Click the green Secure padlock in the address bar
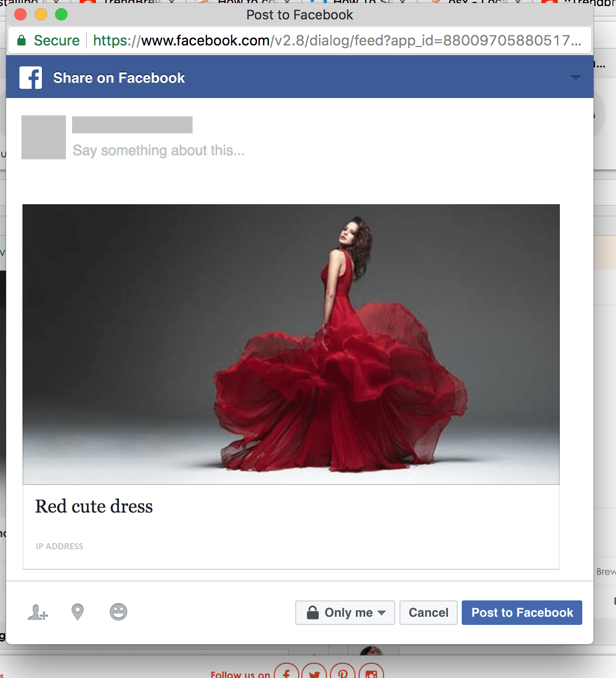Image resolution: width=616 pixels, height=678 pixels. tap(21, 40)
